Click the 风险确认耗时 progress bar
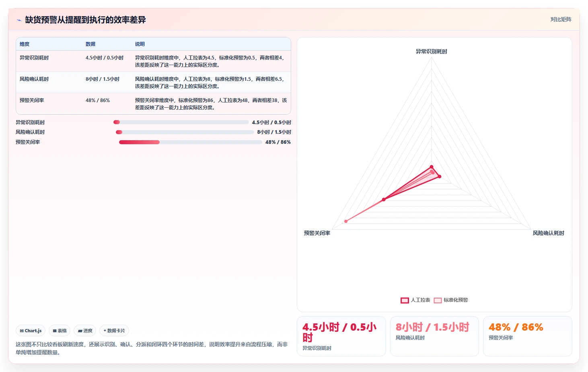The image size is (588, 372). (x=185, y=132)
